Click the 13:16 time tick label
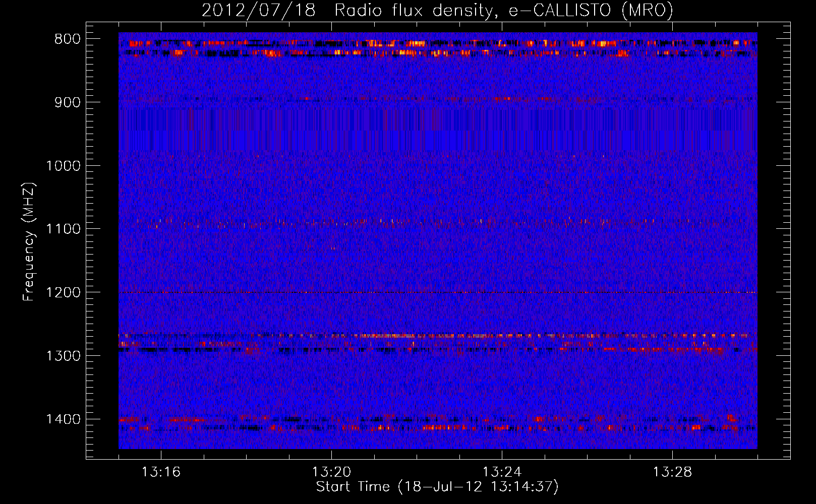The image size is (816, 504). pos(161,472)
